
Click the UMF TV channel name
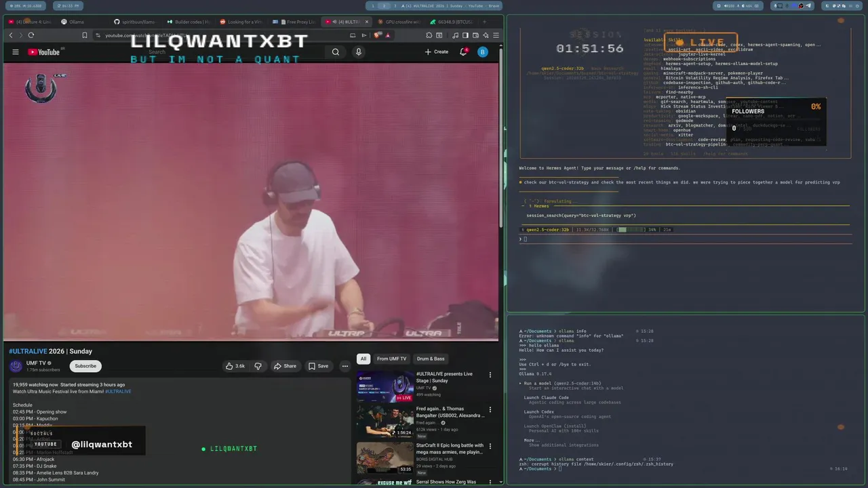pyautogui.click(x=37, y=363)
